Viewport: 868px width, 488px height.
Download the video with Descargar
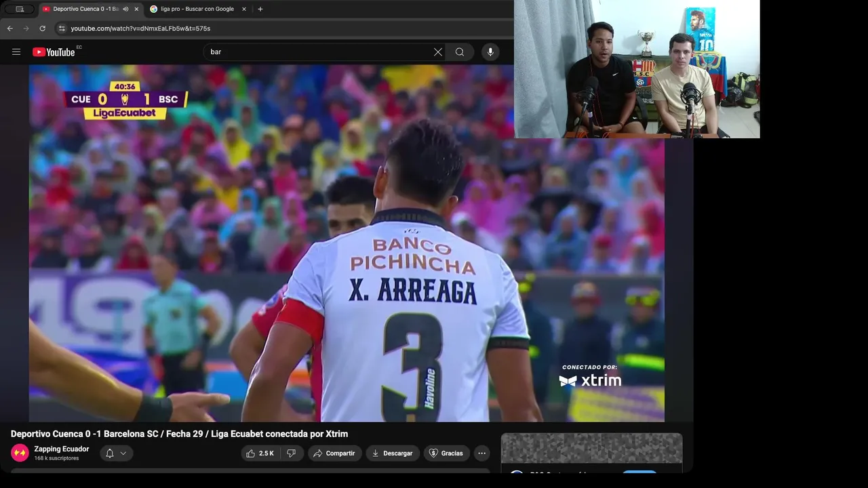coord(393,453)
